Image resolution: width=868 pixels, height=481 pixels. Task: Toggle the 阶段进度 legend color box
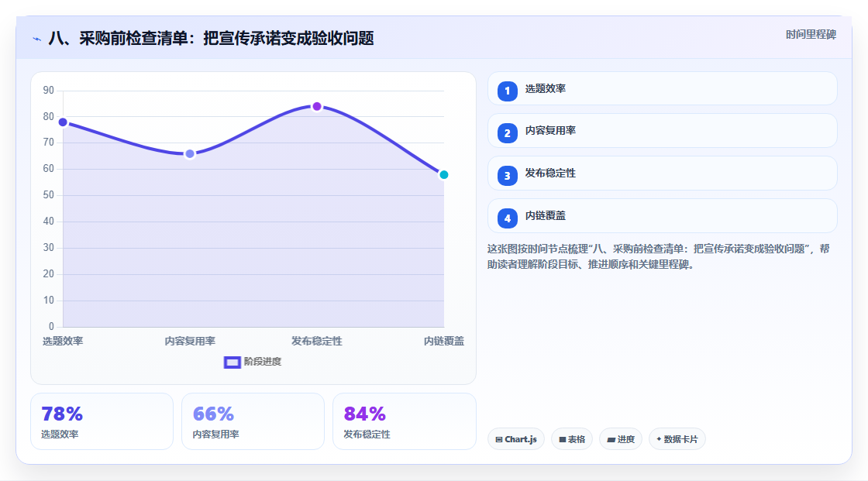tap(232, 362)
